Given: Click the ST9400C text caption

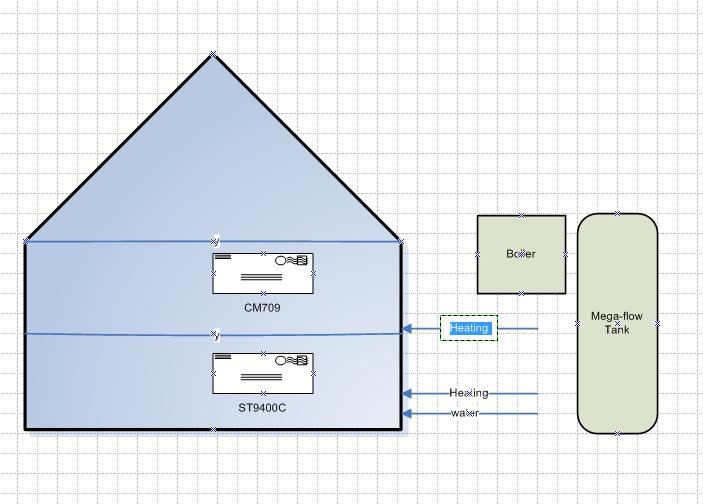Looking at the screenshot, I should coord(262,408).
